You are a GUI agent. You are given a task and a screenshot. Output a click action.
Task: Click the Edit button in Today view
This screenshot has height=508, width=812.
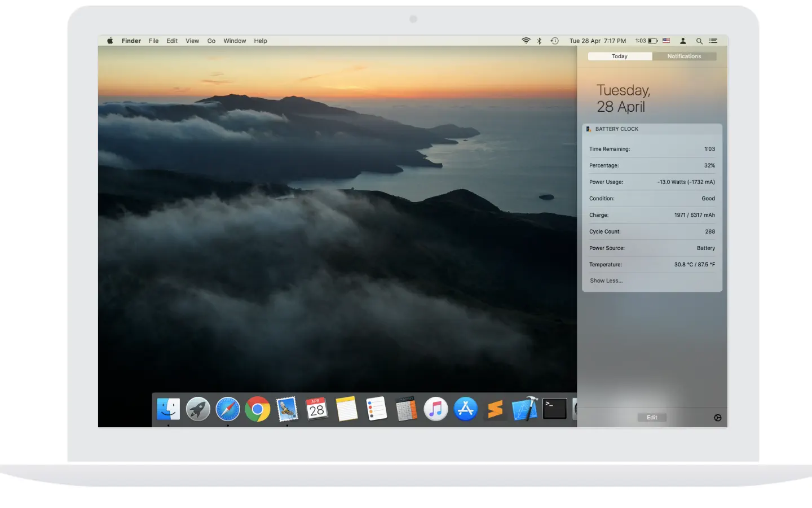652,418
